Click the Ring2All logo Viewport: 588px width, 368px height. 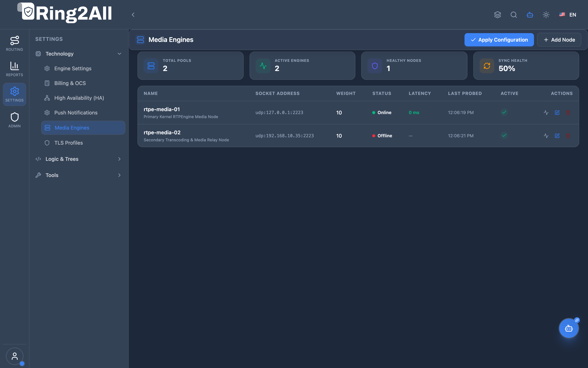[x=65, y=13]
